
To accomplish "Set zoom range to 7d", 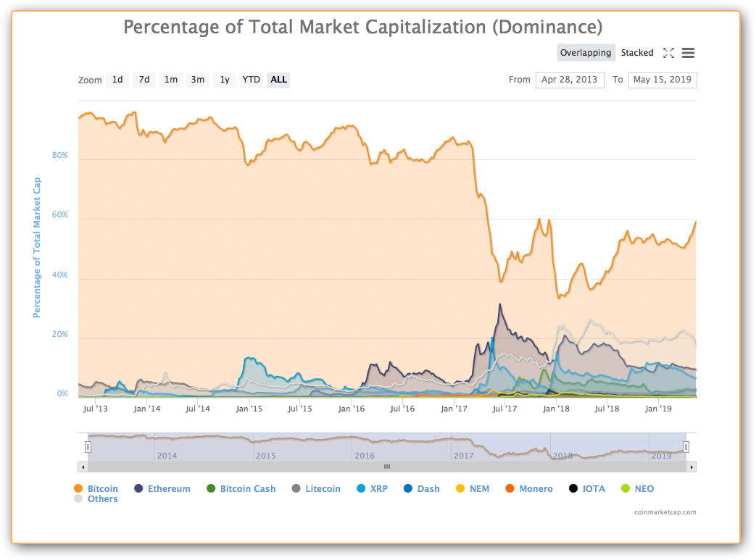I will pyautogui.click(x=144, y=80).
